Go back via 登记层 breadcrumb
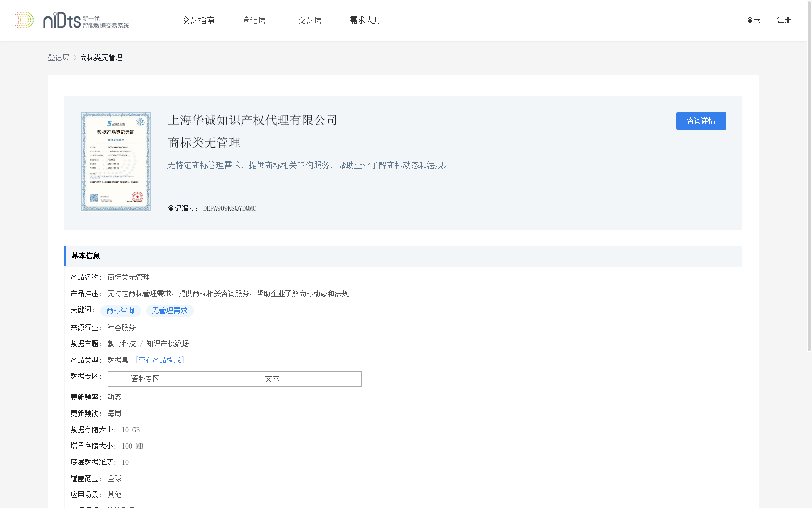 (58, 58)
